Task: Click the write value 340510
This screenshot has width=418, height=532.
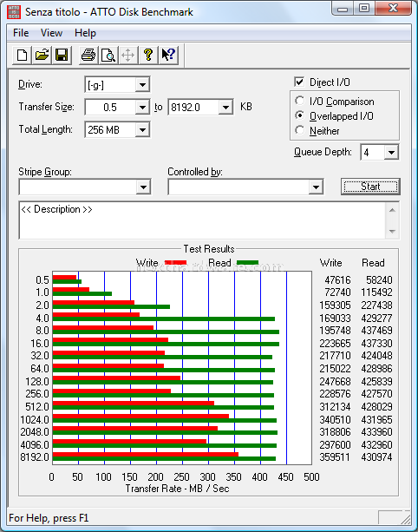Action: pyautogui.click(x=335, y=419)
